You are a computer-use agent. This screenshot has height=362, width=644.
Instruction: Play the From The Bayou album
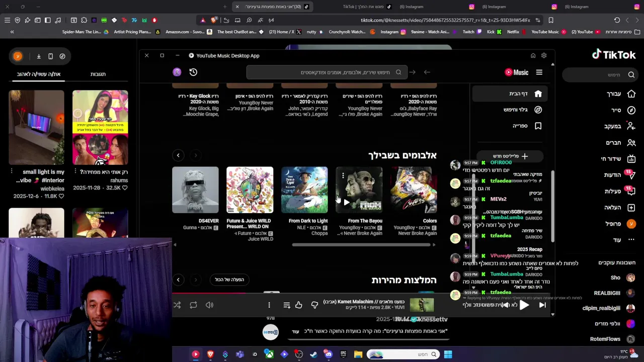[346, 202]
